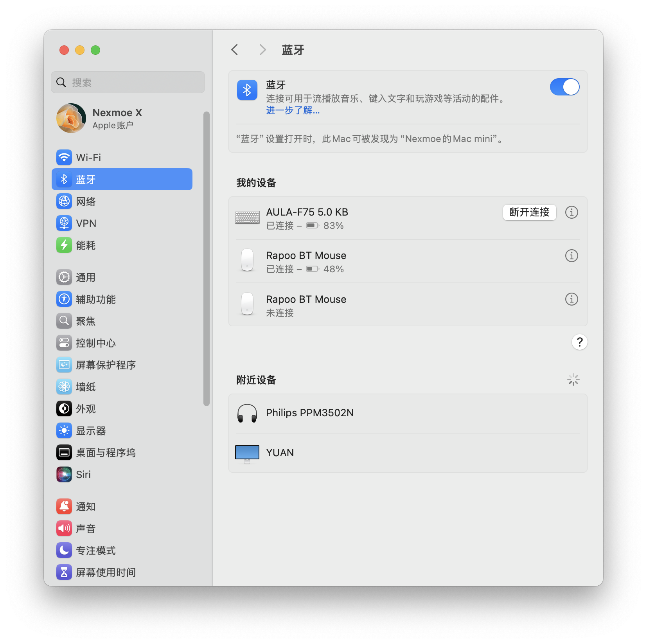Click the large Bluetooth icon in header card
The image size is (647, 644).
click(x=247, y=90)
